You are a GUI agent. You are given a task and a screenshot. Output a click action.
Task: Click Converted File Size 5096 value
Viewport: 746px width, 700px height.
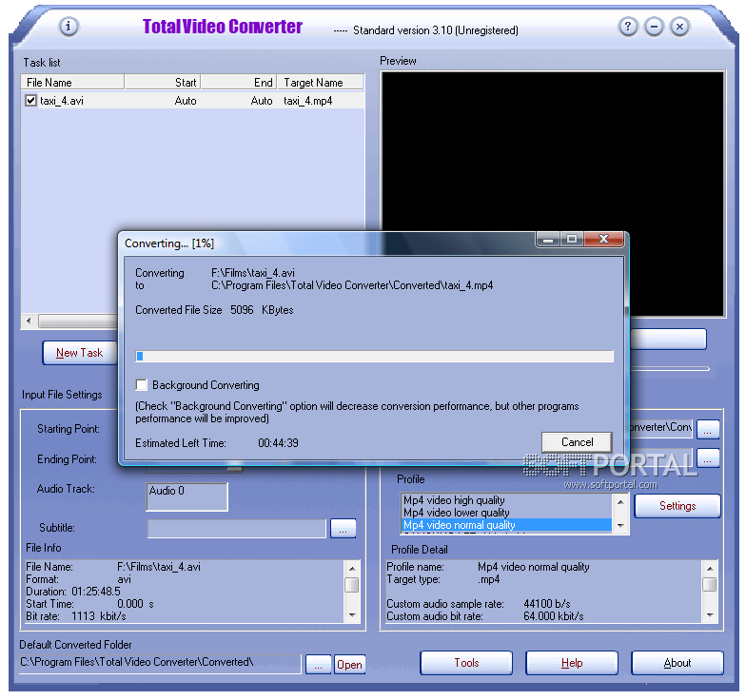tap(242, 310)
